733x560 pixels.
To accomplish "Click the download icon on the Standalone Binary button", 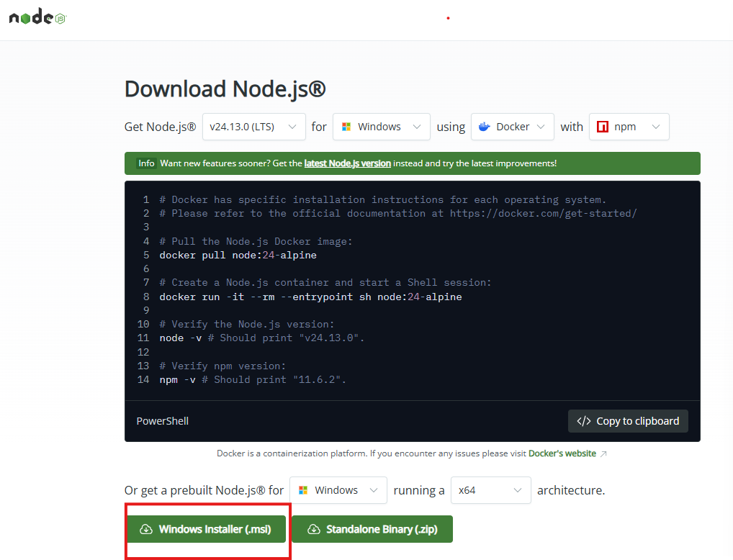I will 313,529.
